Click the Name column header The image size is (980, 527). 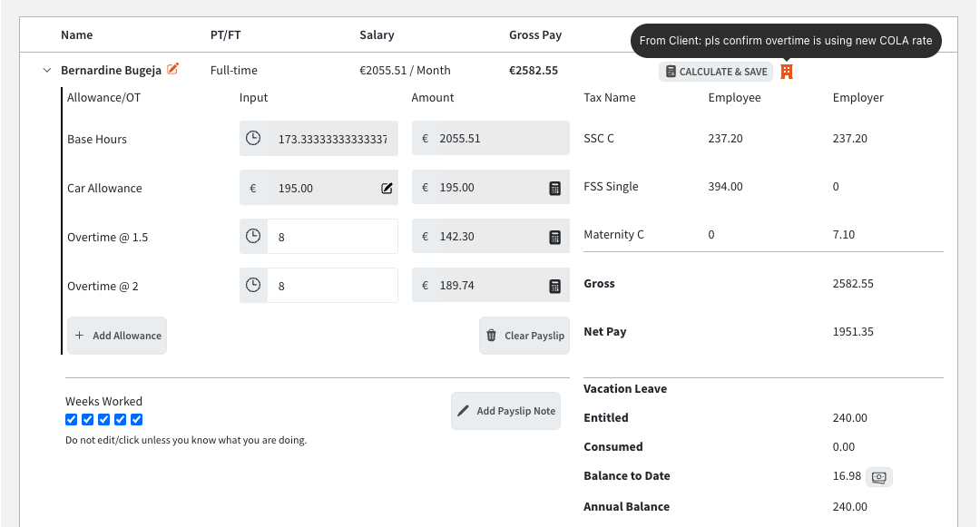tap(77, 35)
